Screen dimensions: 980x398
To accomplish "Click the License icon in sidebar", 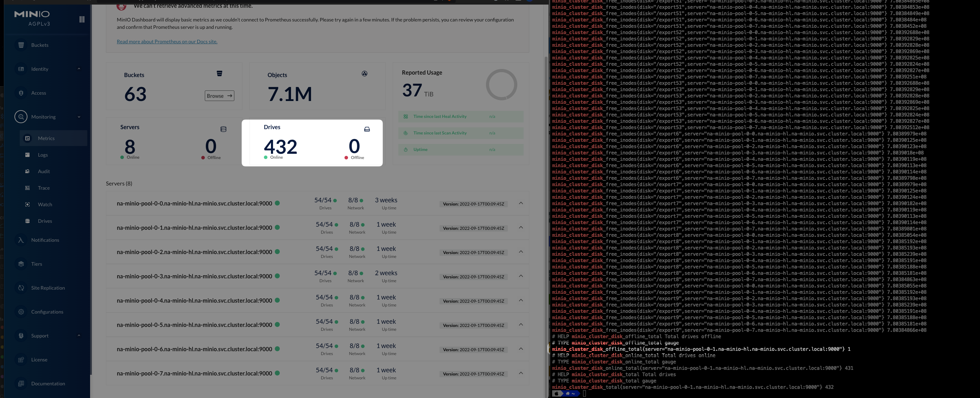I will 21,360.
